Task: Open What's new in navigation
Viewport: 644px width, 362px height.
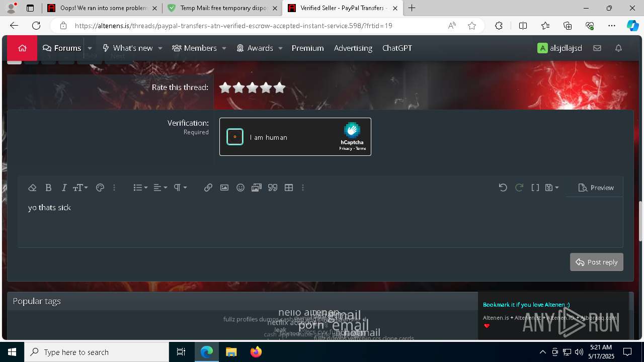Action: [x=127, y=48]
